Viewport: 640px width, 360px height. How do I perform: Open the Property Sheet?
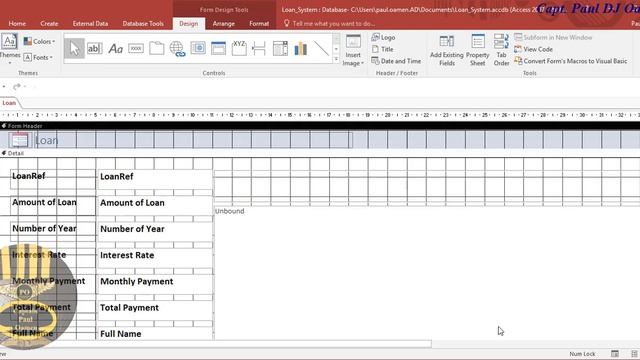coord(478,50)
